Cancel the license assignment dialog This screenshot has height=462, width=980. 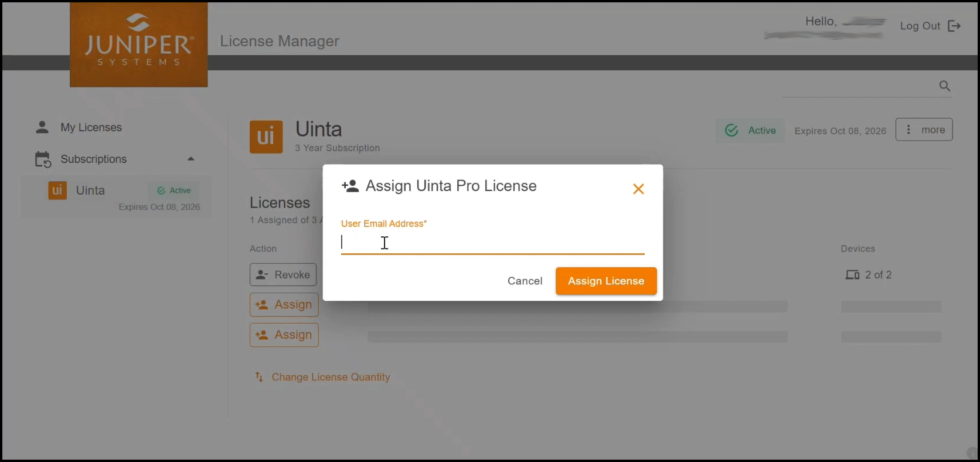coord(525,281)
